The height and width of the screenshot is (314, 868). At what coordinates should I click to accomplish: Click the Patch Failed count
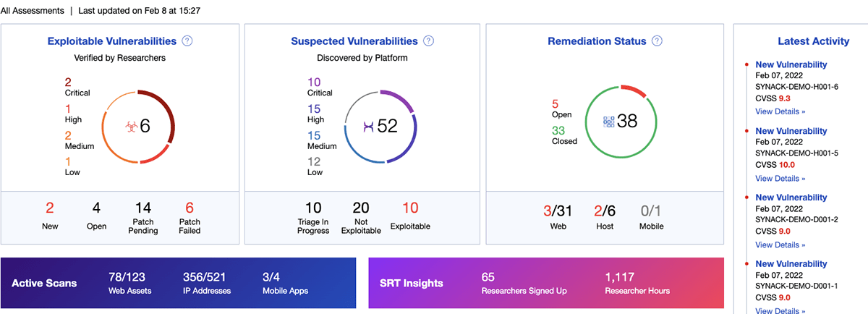coord(190,208)
